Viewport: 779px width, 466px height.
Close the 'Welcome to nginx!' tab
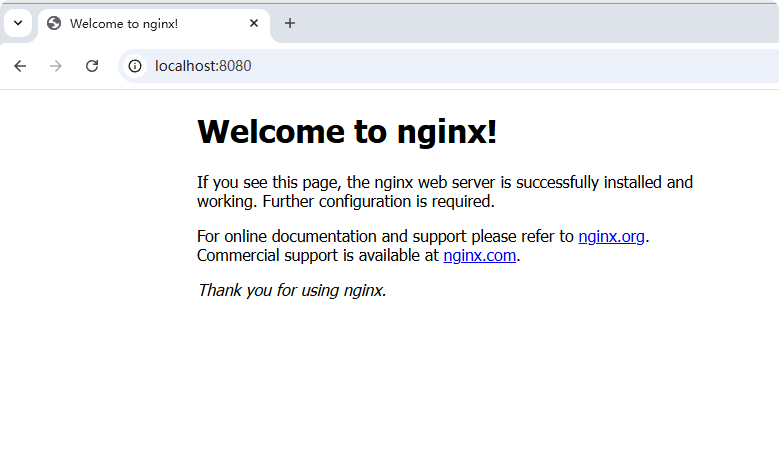pos(254,23)
